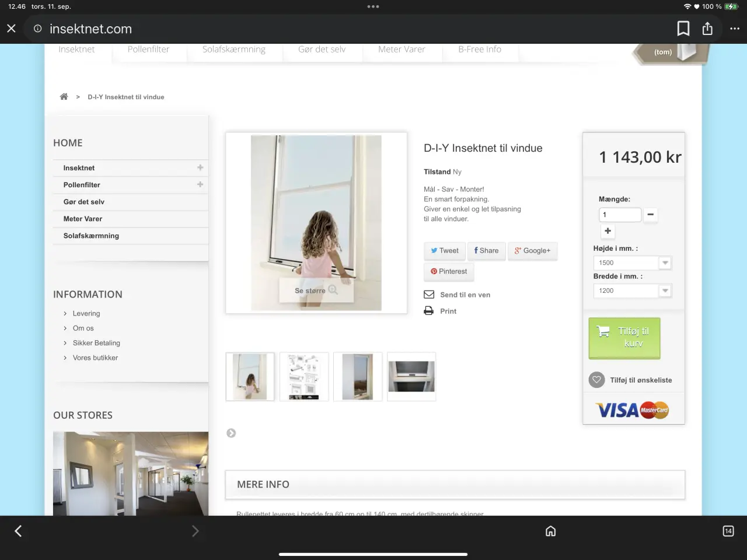Image resolution: width=747 pixels, height=560 pixels.
Task: Select the skylight window product thumbnail
Action: tap(411, 376)
